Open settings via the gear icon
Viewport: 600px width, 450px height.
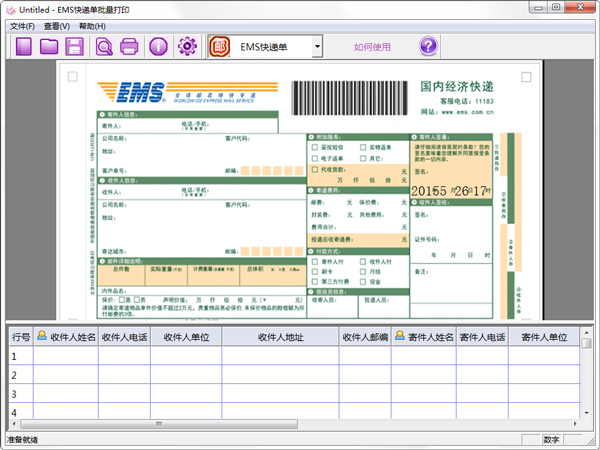pos(187,46)
